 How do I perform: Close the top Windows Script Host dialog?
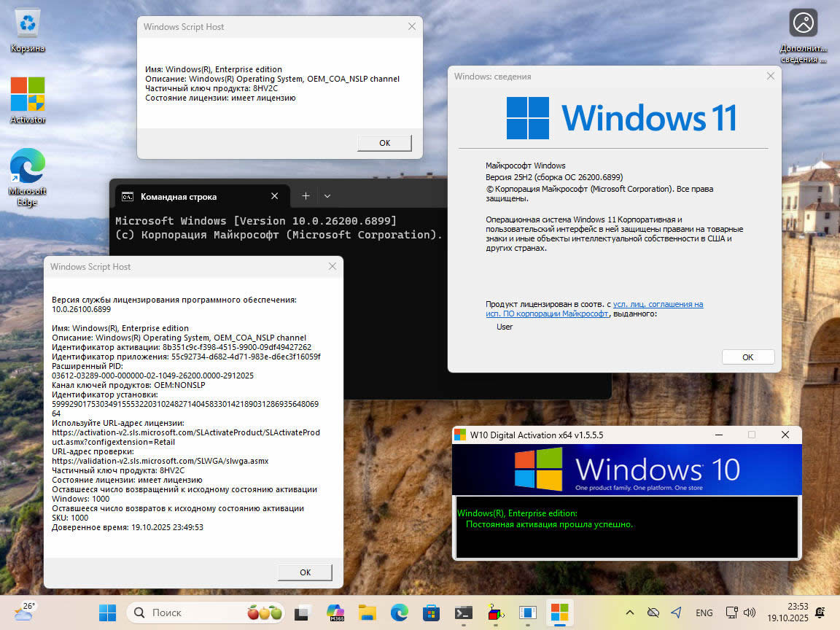[411, 26]
